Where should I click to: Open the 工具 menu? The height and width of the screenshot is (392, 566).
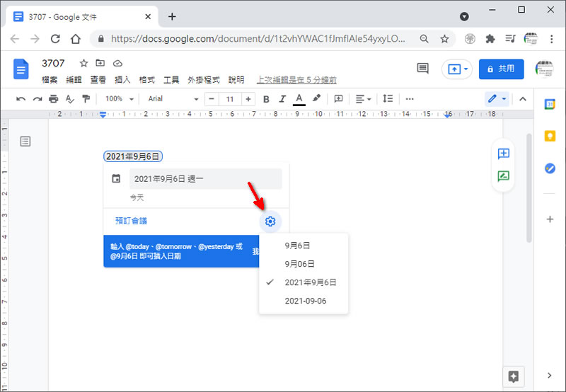171,80
